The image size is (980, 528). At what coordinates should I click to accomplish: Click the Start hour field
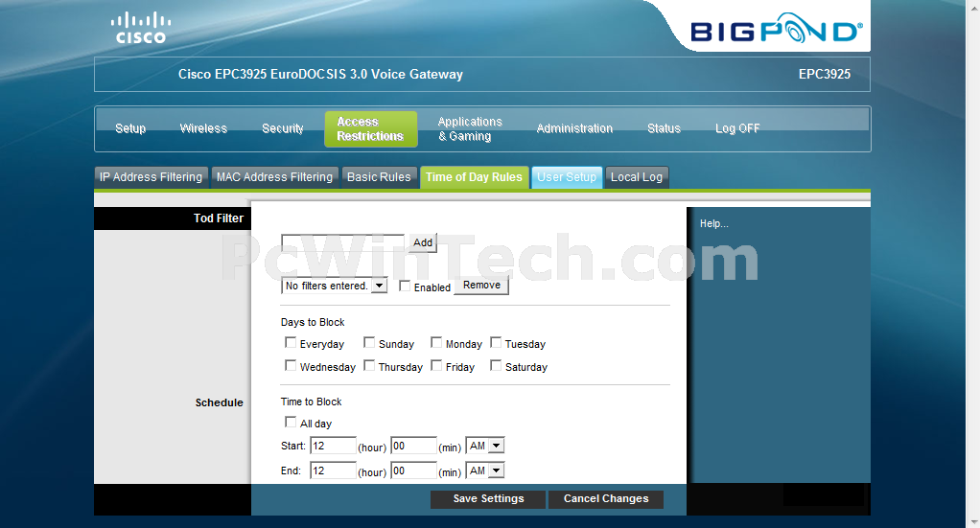(333, 446)
